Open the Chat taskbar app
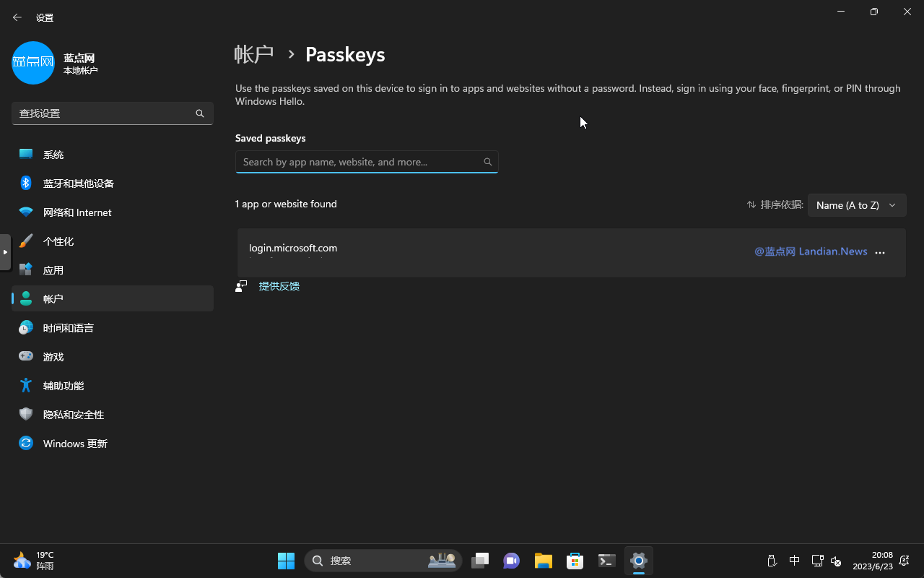924x578 pixels. pyautogui.click(x=512, y=561)
